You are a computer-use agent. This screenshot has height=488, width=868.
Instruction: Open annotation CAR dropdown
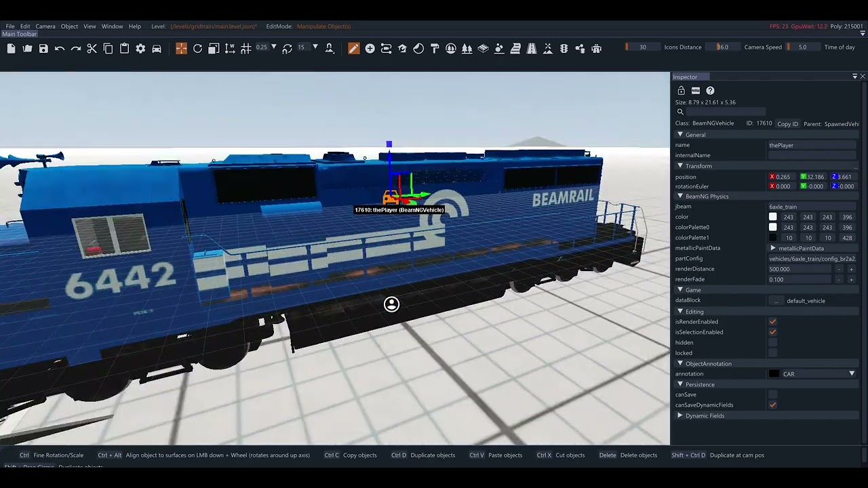coord(852,373)
